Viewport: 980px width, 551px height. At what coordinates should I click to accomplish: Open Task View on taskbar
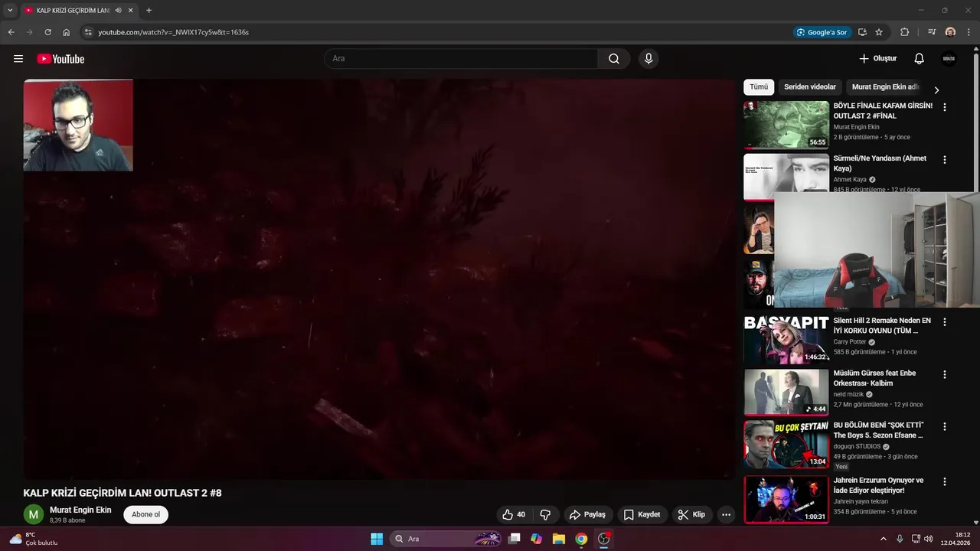click(x=514, y=539)
